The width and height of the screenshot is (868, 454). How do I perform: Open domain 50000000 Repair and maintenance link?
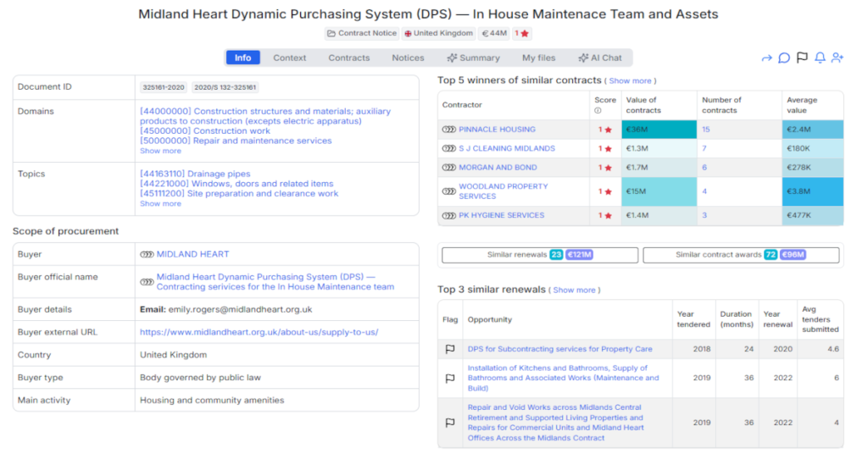coord(236,141)
